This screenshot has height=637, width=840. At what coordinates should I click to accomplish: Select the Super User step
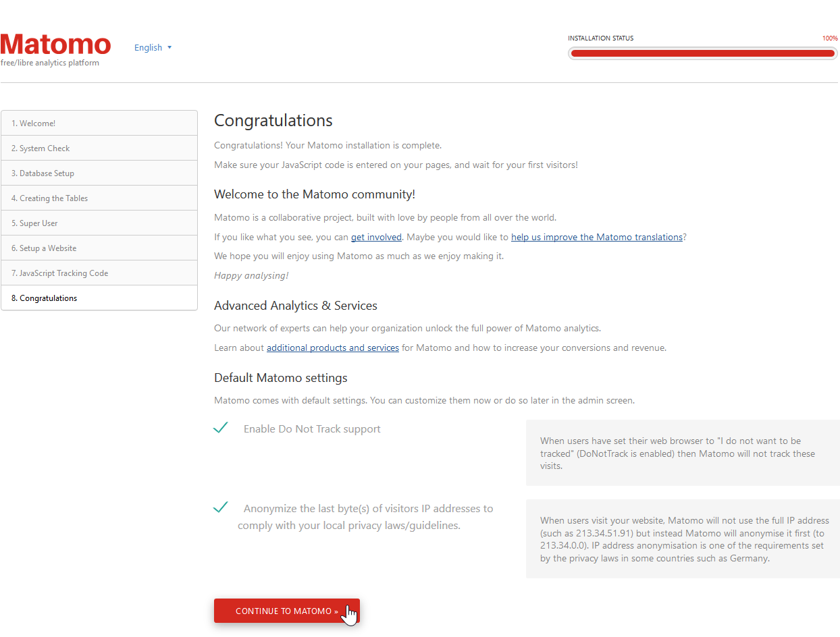tap(99, 223)
